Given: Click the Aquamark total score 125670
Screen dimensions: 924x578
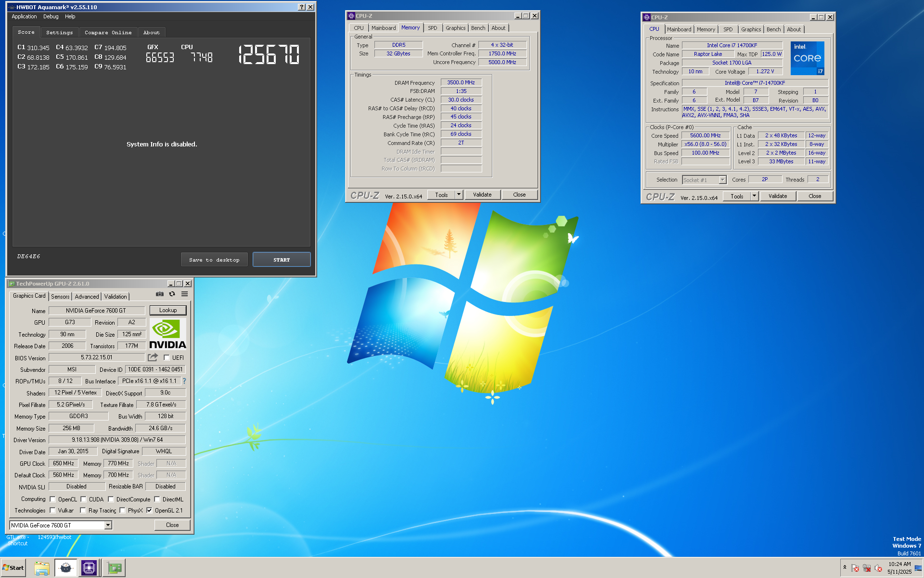Looking at the screenshot, I should tap(269, 54).
